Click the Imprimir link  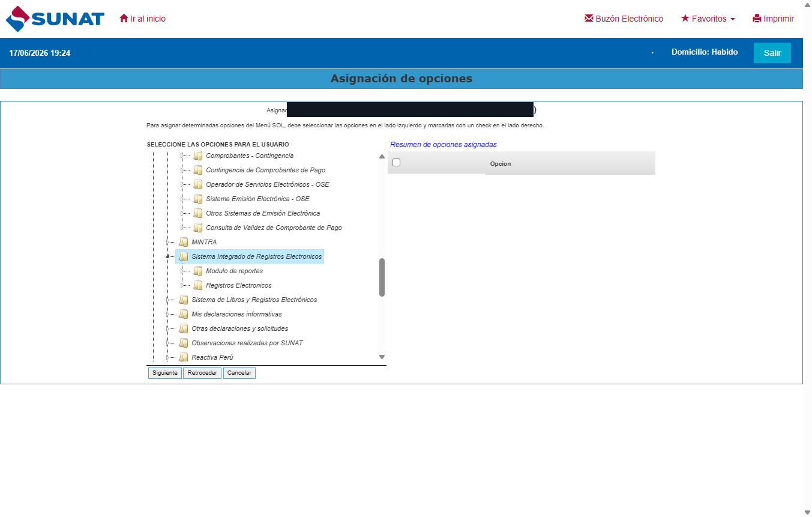tap(774, 19)
